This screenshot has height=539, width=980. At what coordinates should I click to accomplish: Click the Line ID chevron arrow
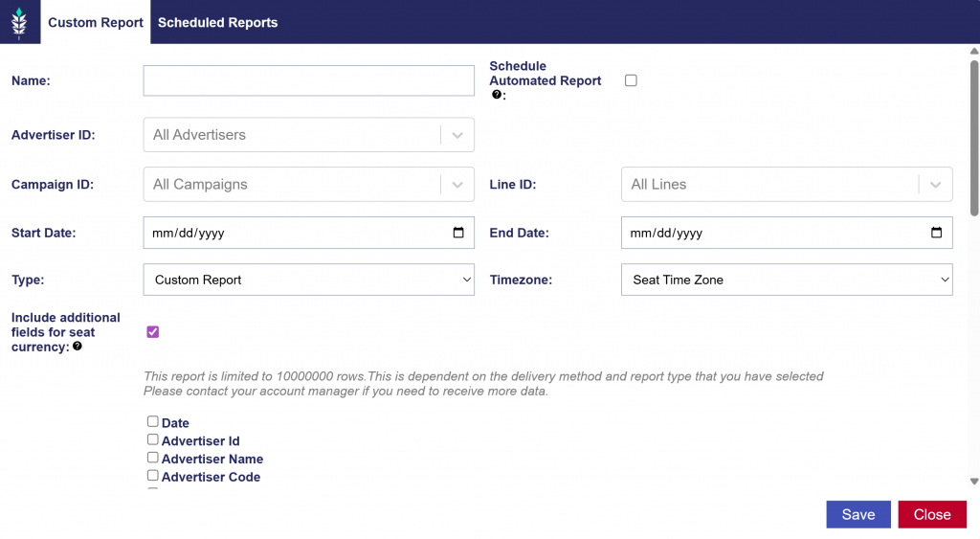click(935, 185)
